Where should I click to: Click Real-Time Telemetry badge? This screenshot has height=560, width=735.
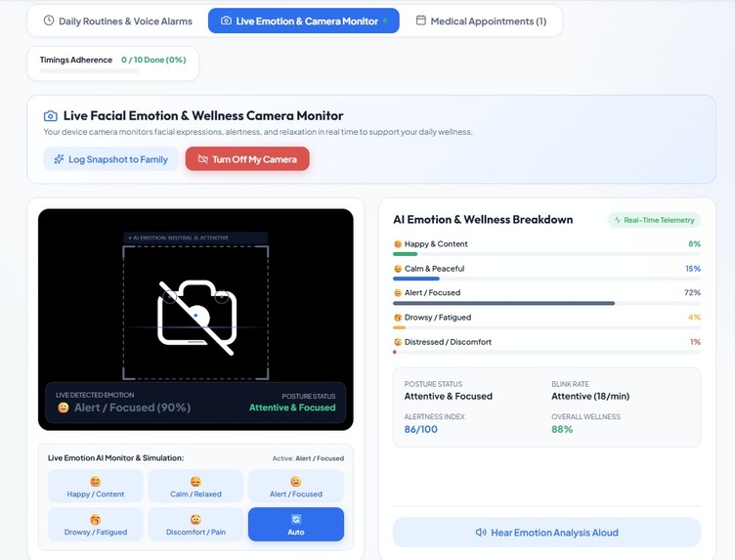pyautogui.click(x=655, y=220)
